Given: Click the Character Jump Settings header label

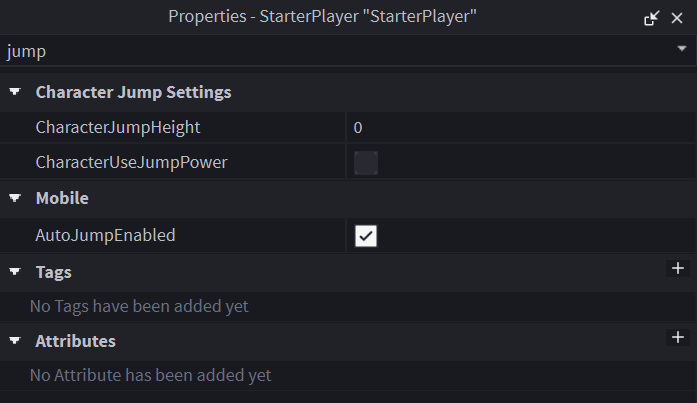Looking at the screenshot, I should pos(133,92).
